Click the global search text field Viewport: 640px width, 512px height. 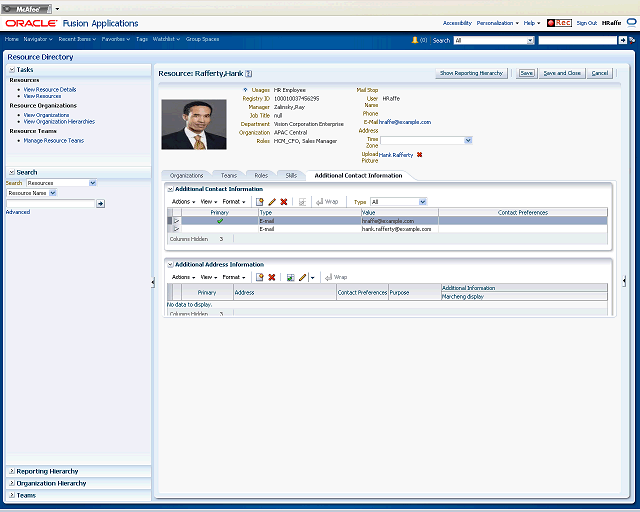[x=578, y=40]
